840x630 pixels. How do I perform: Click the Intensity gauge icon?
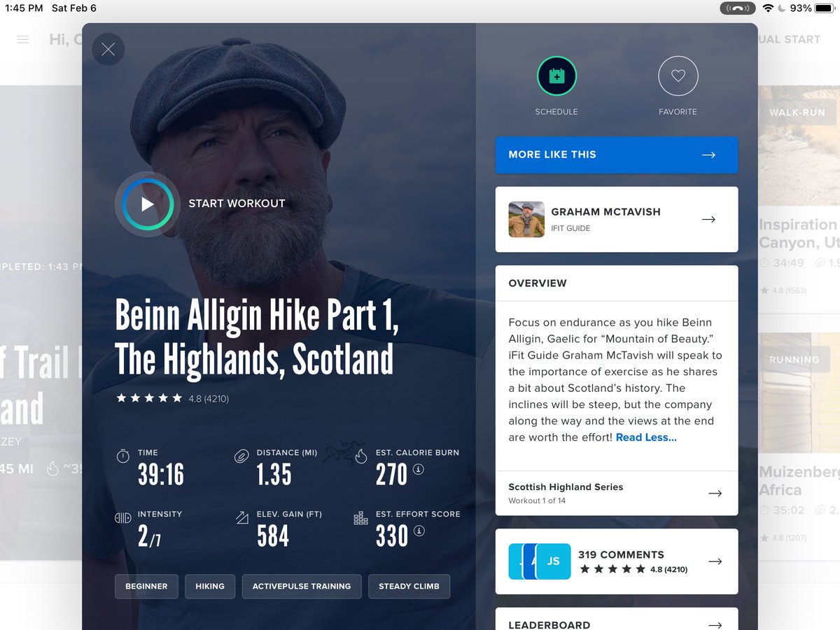click(122, 518)
